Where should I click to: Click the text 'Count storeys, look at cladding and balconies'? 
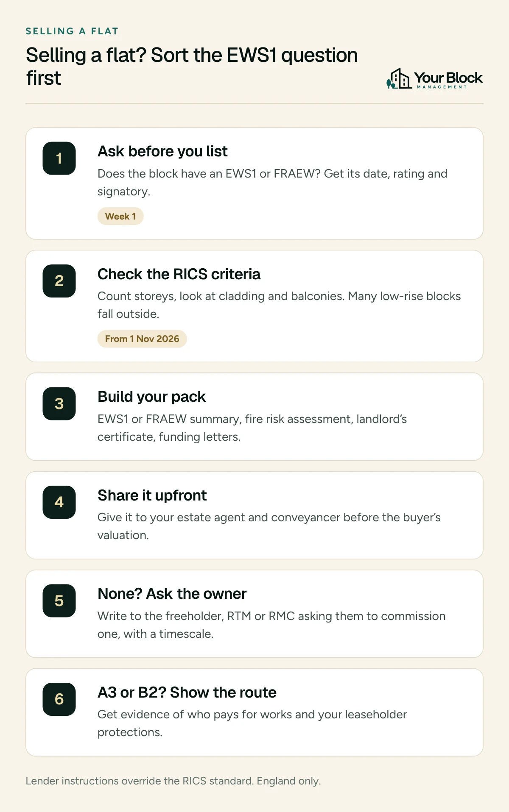point(221,296)
